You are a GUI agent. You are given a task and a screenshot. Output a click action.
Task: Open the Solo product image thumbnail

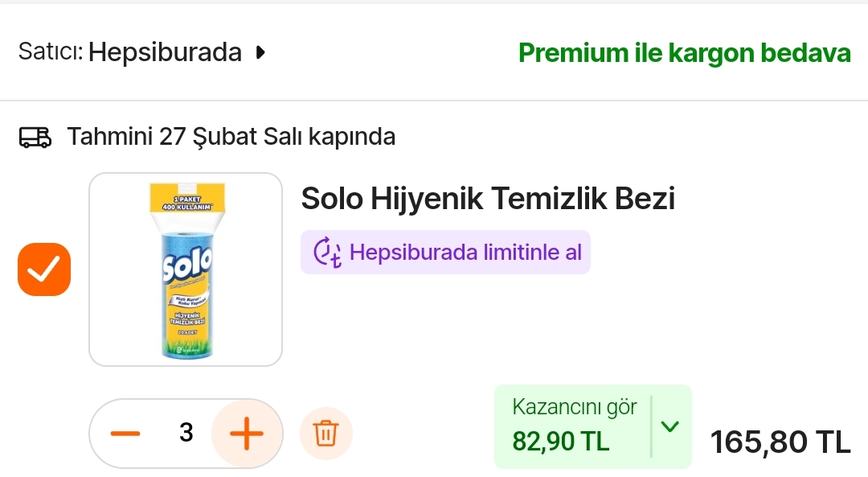point(186,269)
